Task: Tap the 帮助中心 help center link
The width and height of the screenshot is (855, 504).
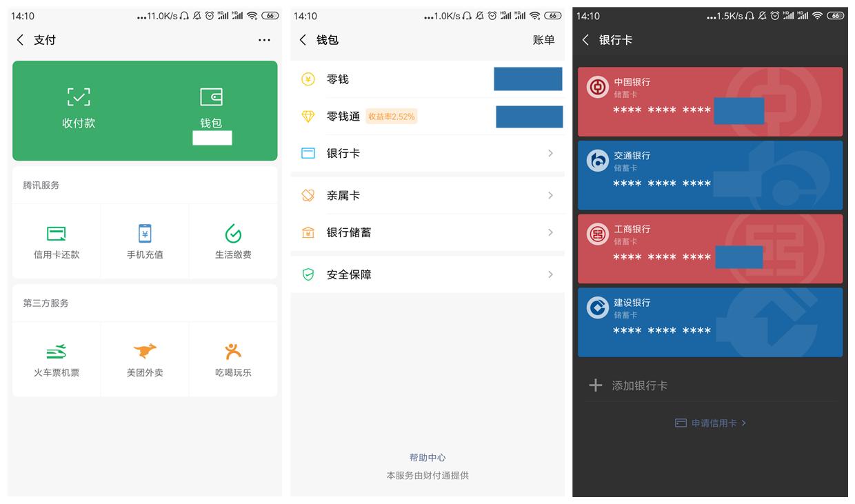Action: click(427, 457)
